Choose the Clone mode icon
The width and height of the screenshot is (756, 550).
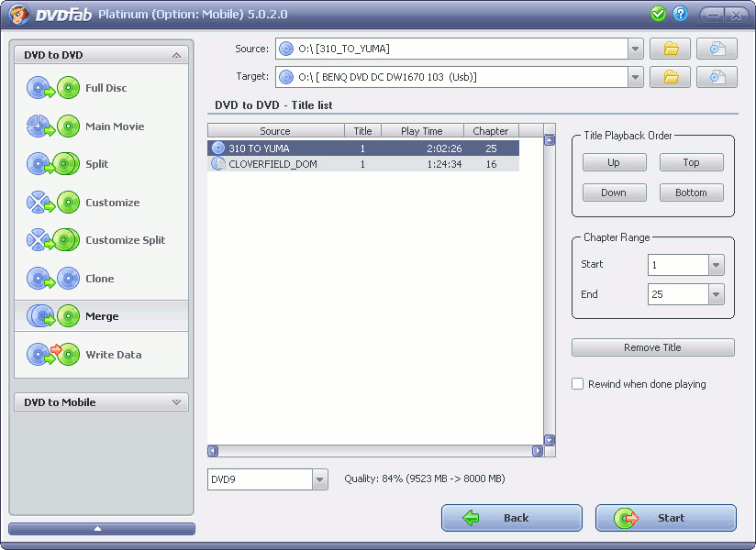[x=53, y=279]
